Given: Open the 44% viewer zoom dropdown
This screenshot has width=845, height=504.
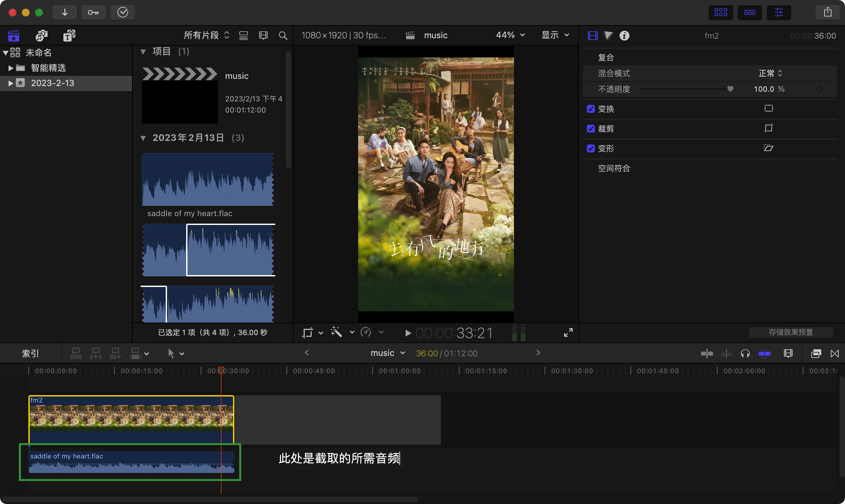Looking at the screenshot, I should 510,35.
